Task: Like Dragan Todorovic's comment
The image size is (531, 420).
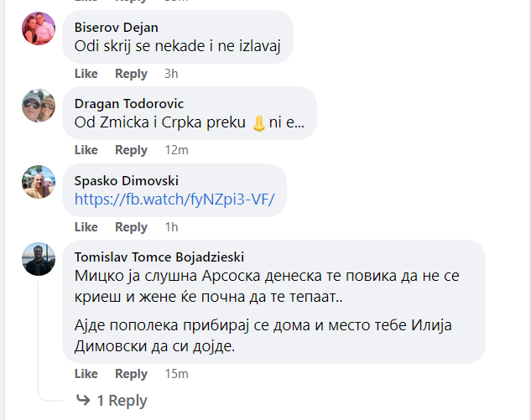Action: pos(86,150)
